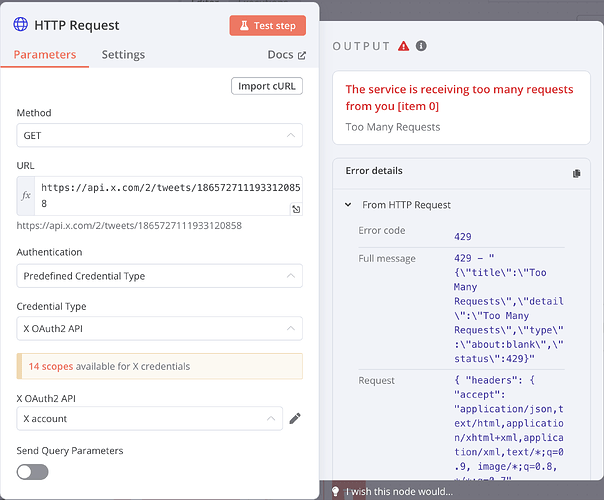604x500 pixels.
Task: Open the Credential Type dropdown X OAuth2 API
Action: (x=159, y=329)
